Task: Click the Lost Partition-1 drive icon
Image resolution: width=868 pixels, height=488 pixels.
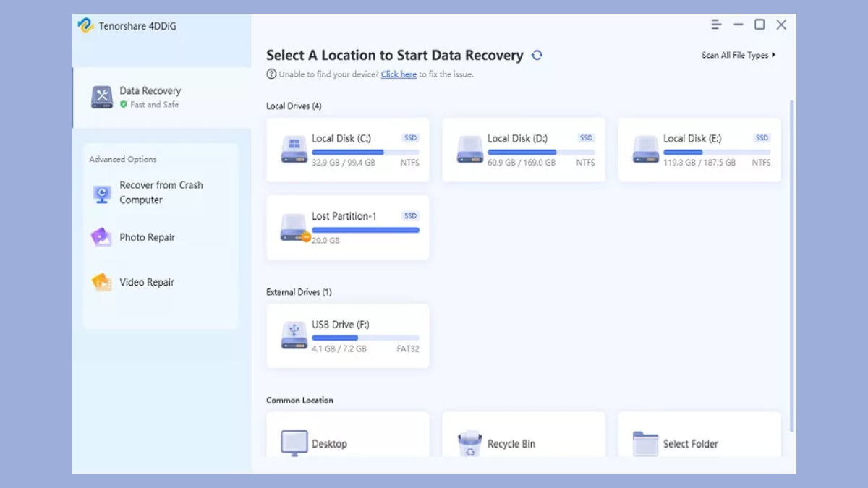Action: pyautogui.click(x=294, y=227)
